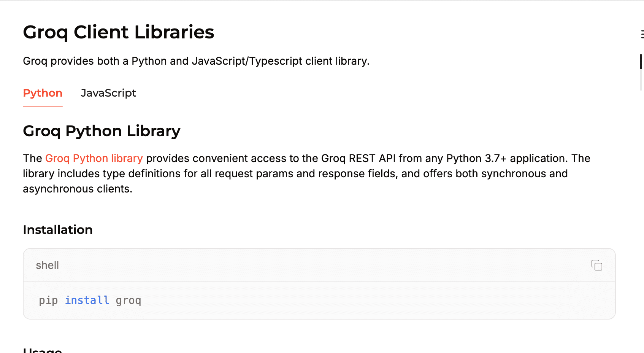Image resolution: width=644 pixels, height=353 pixels.
Task: Click the dark page scroll indicator
Action: (x=641, y=62)
